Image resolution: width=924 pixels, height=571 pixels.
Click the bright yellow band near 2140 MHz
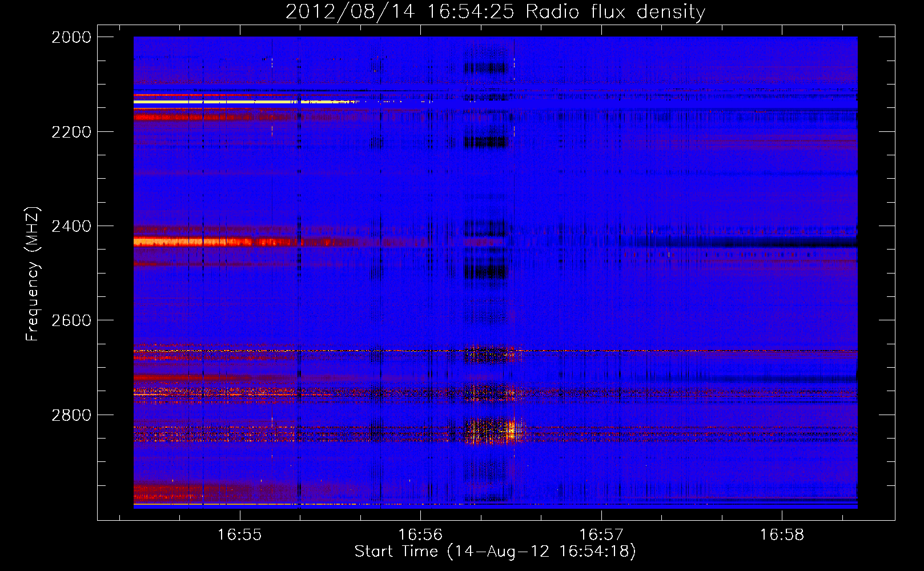[246, 102]
